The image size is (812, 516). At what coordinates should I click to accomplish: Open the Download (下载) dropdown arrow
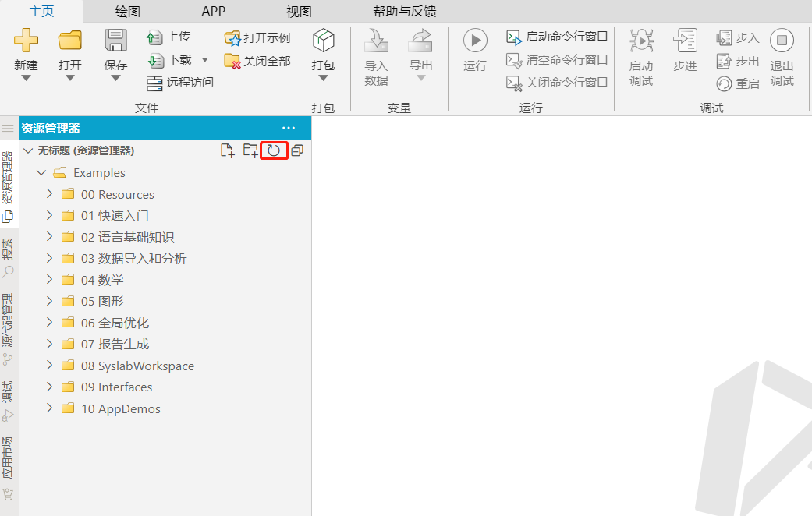[205, 60]
